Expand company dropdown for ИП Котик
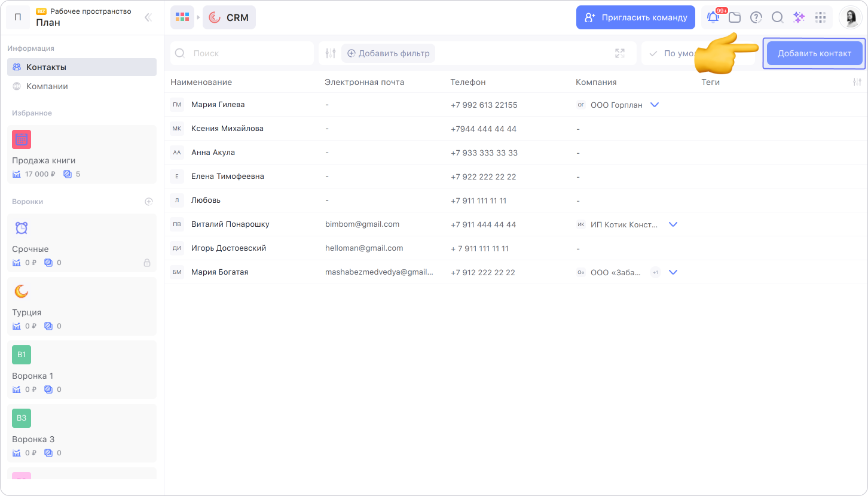Screen dimensions: 868x496 pyautogui.click(x=673, y=224)
